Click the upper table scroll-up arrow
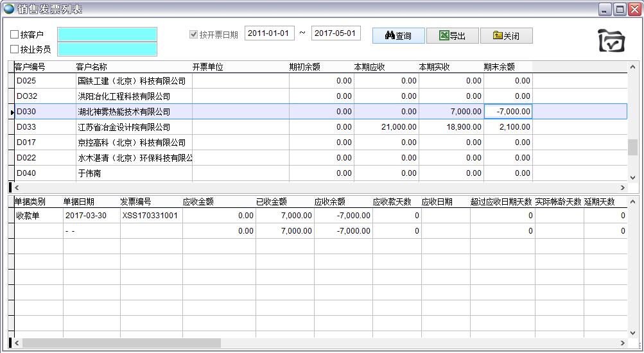The width and height of the screenshot is (644, 353). (633, 67)
